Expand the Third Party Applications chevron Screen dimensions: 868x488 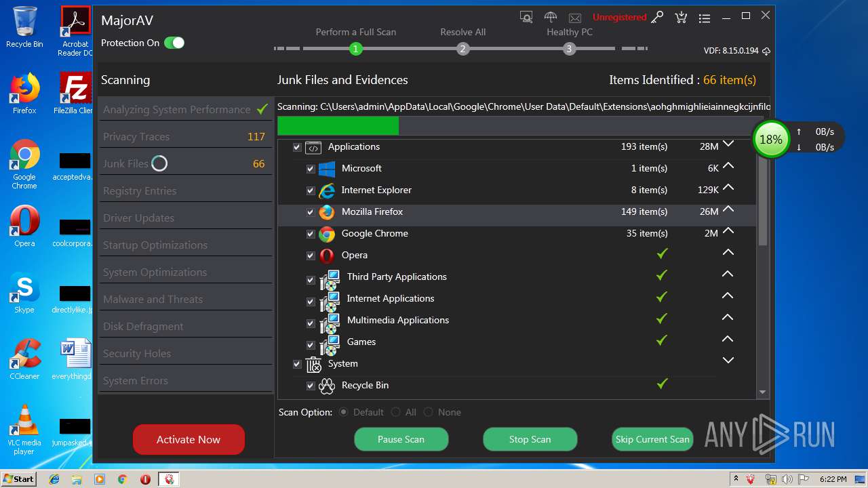pos(728,274)
